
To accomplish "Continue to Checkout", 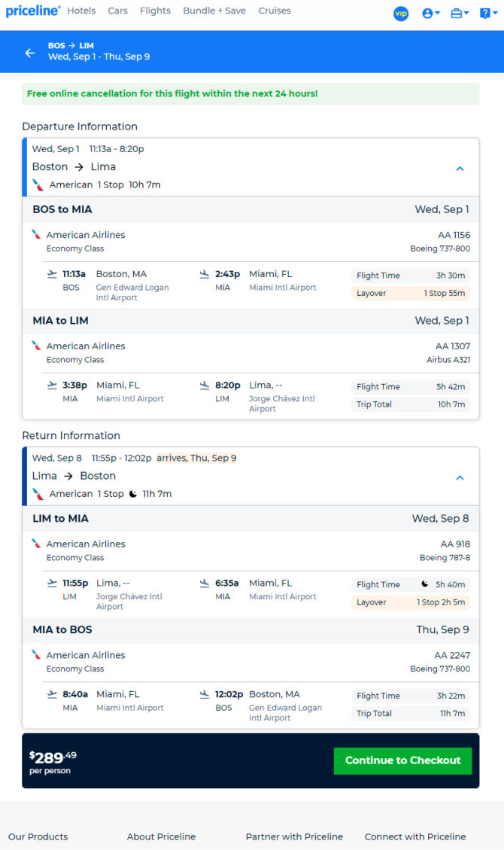I will click(x=402, y=760).
